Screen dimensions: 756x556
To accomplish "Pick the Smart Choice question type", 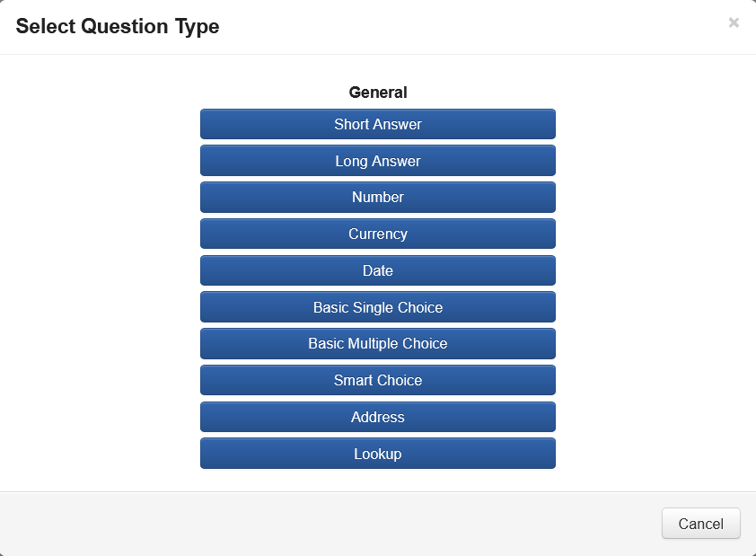I will point(377,381).
